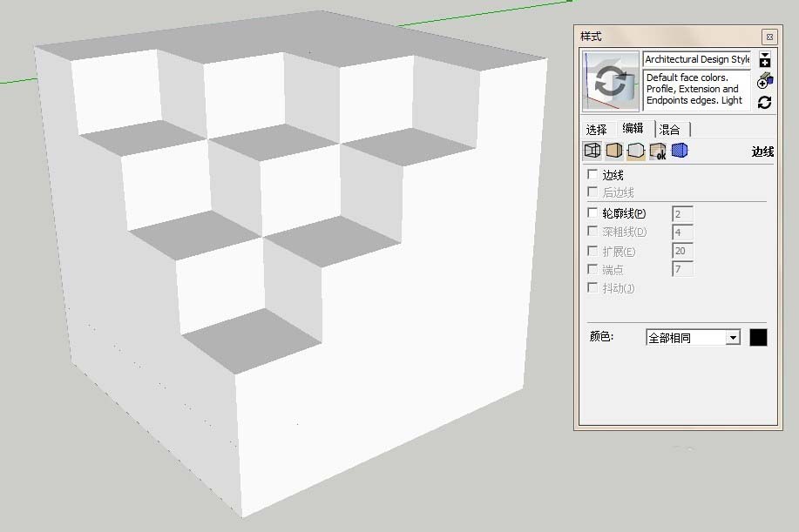This screenshot has height=532, width=799.
Task: Click the depth cue field showing 4
Action: [x=682, y=232]
